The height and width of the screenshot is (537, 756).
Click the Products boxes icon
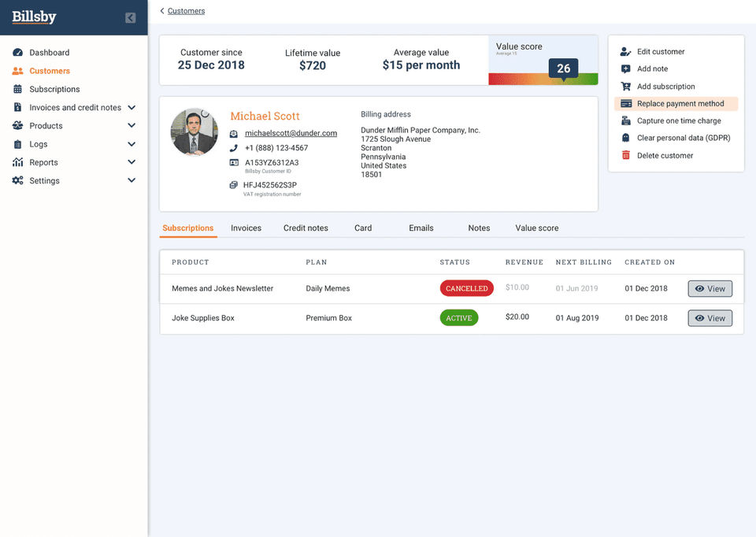(x=17, y=125)
